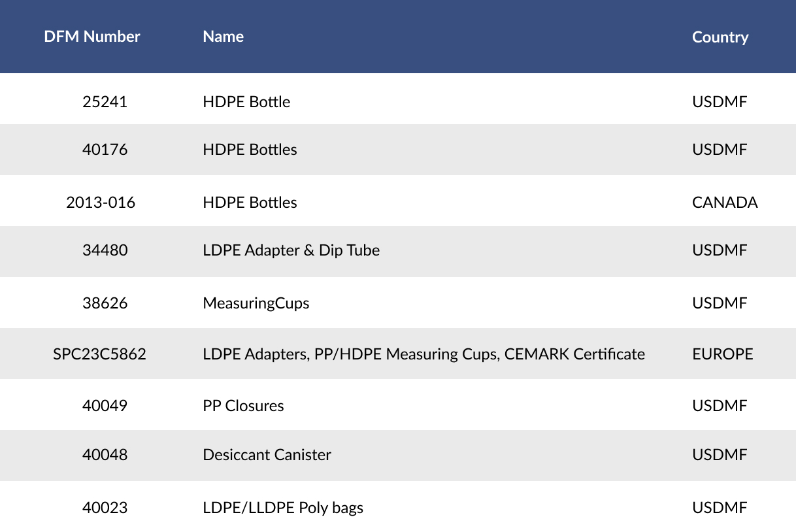
Task: Click DFM number 40048
Action: tap(105, 455)
